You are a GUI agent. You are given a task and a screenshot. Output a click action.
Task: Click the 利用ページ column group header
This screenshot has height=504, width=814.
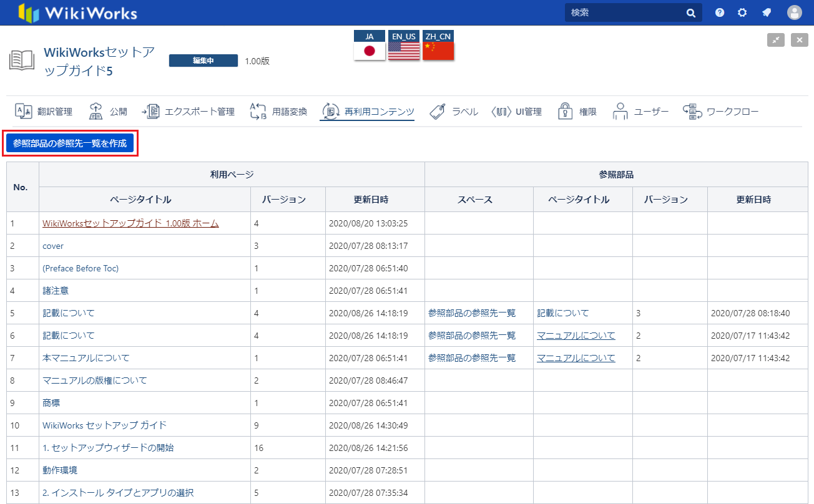click(232, 175)
